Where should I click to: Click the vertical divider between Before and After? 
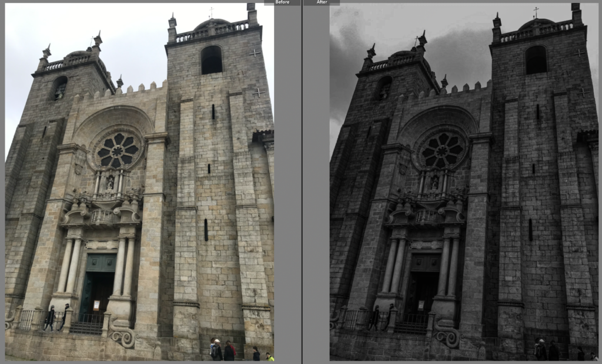(x=302, y=182)
